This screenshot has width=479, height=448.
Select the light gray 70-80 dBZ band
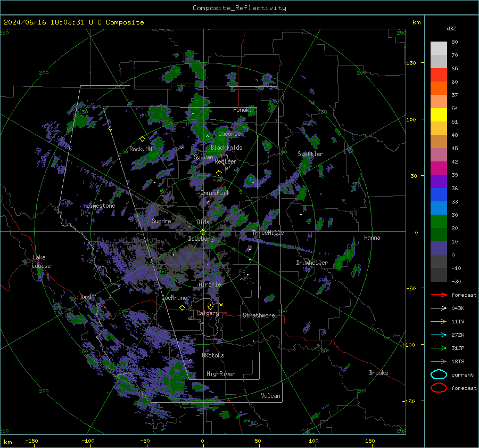click(439, 48)
